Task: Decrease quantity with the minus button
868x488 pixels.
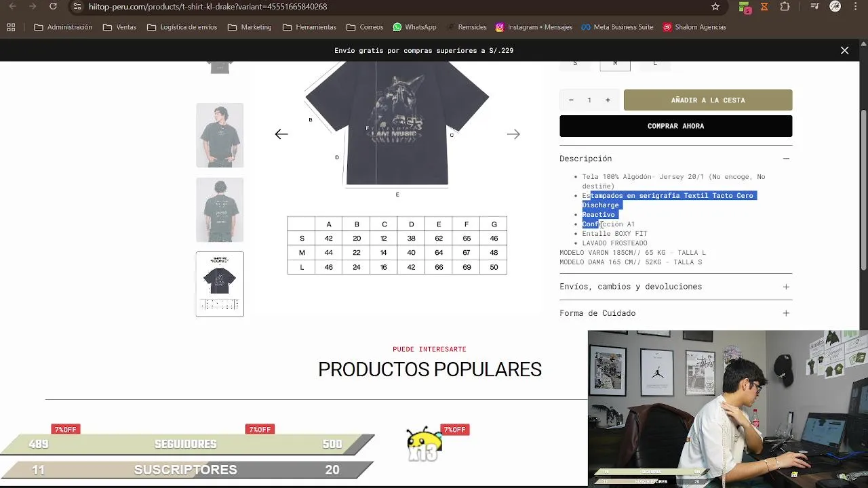Action: (571, 100)
